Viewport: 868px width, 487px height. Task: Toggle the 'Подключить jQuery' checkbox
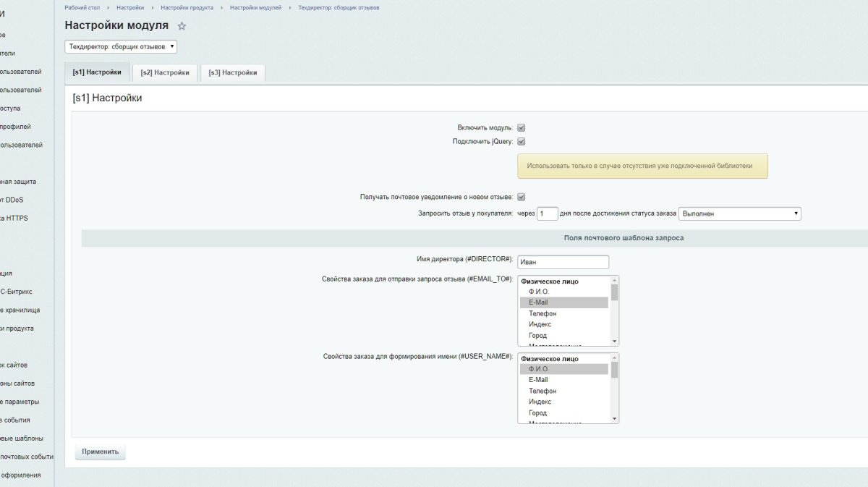pos(521,142)
